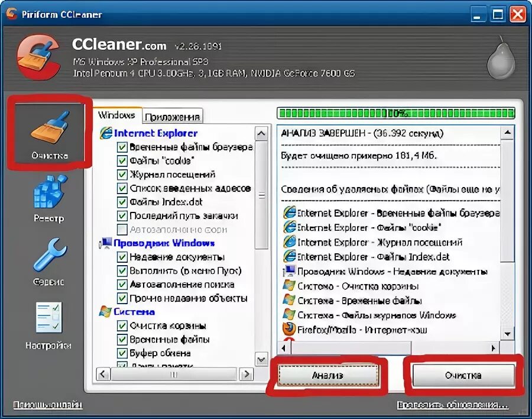
Task: Toggle Временные файлы checkbox under Система
Action: tap(122, 340)
